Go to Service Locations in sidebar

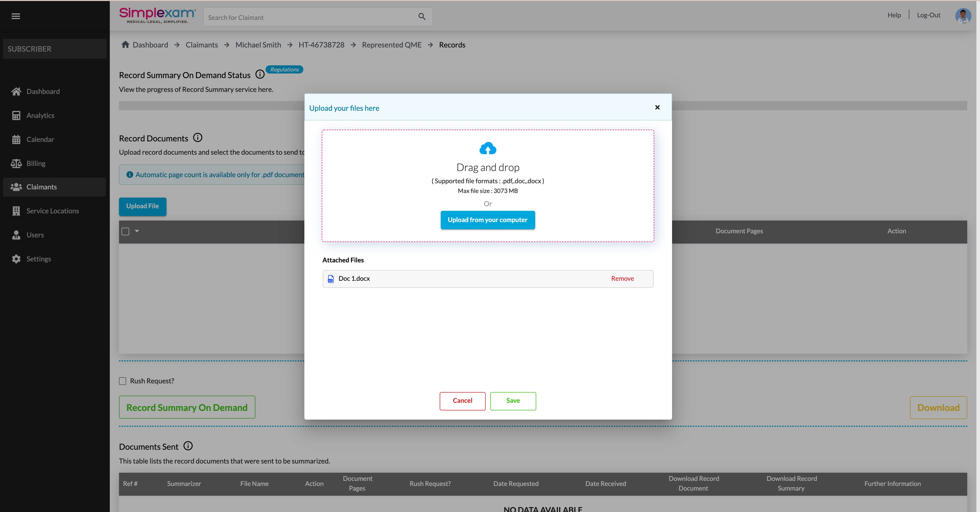click(x=53, y=211)
